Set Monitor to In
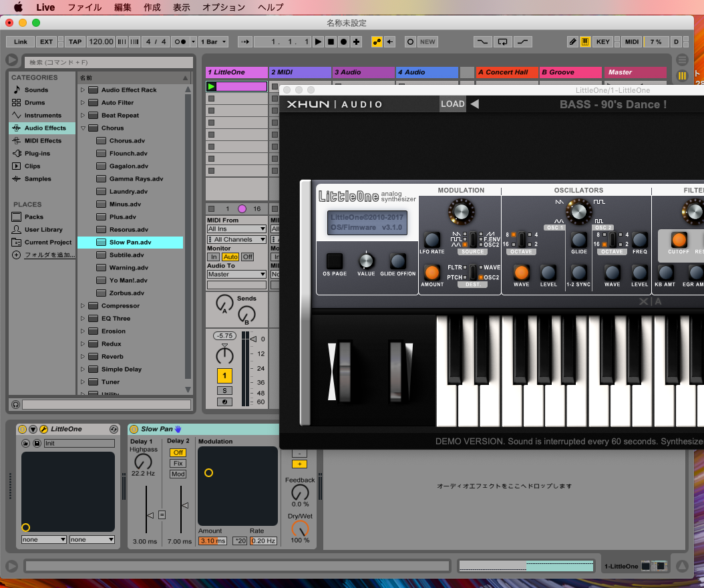The image size is (704, 588). [x=214, y=257]
